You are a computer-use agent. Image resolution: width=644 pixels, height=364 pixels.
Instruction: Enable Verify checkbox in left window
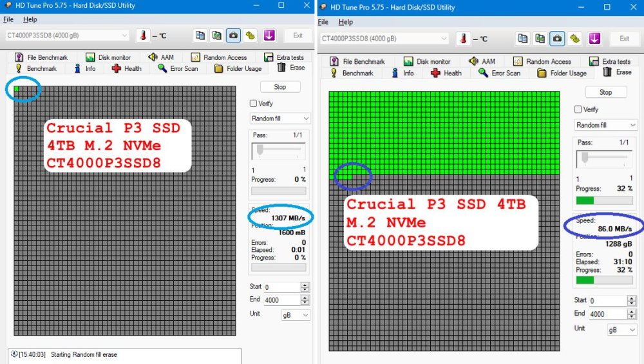point(253,104)
